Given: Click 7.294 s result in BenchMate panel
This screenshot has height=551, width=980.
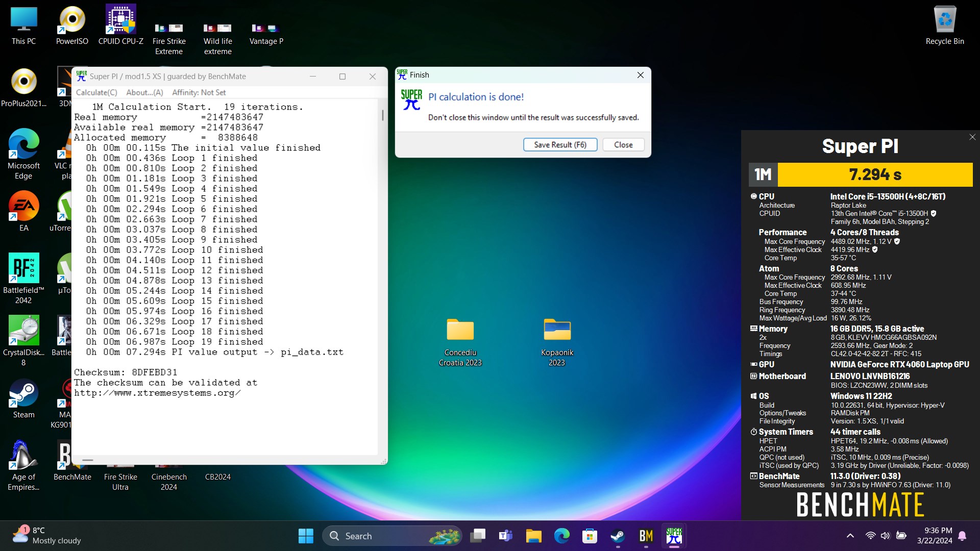Looking at the screenshot, I should (x=875, y=174).
